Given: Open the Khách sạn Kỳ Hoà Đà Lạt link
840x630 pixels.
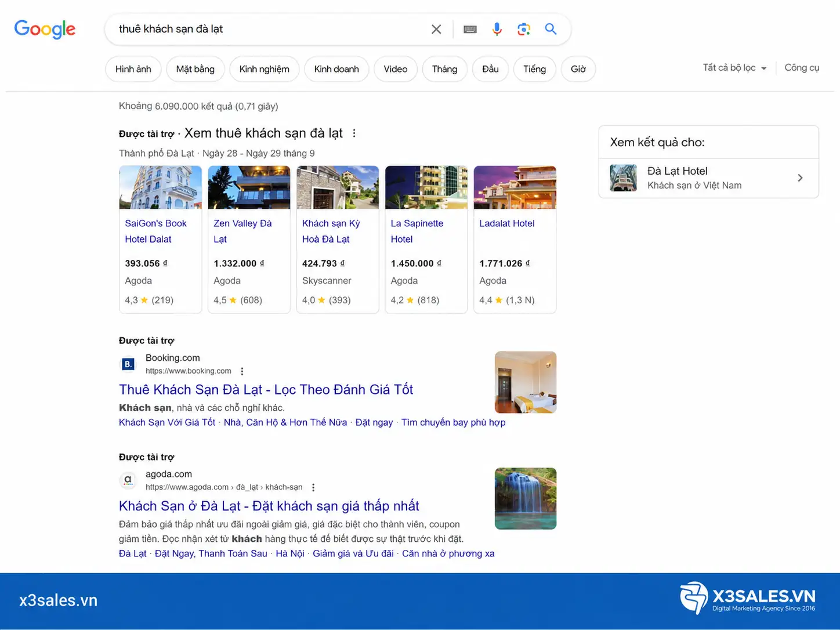Looking at the screenshot, I should pos(331,231).
